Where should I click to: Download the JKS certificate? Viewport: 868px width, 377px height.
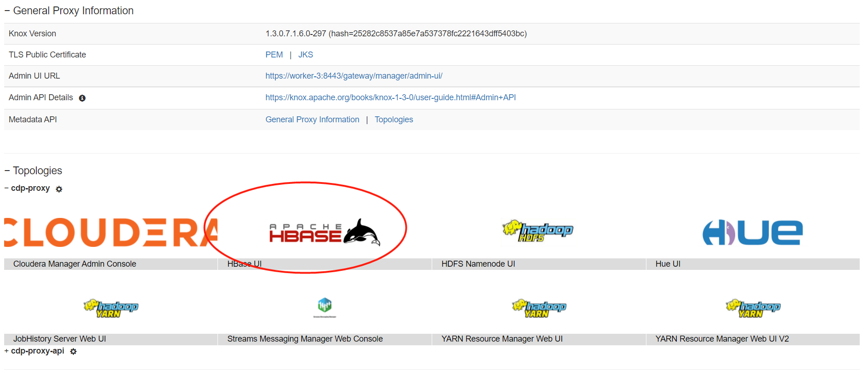(x=306, y=55)
